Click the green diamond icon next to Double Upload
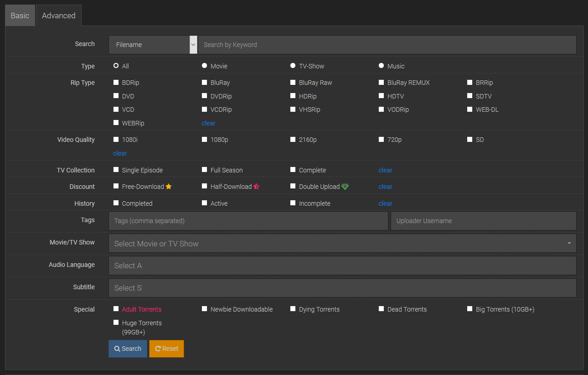 pyautogui.click(x=345, y=186)
